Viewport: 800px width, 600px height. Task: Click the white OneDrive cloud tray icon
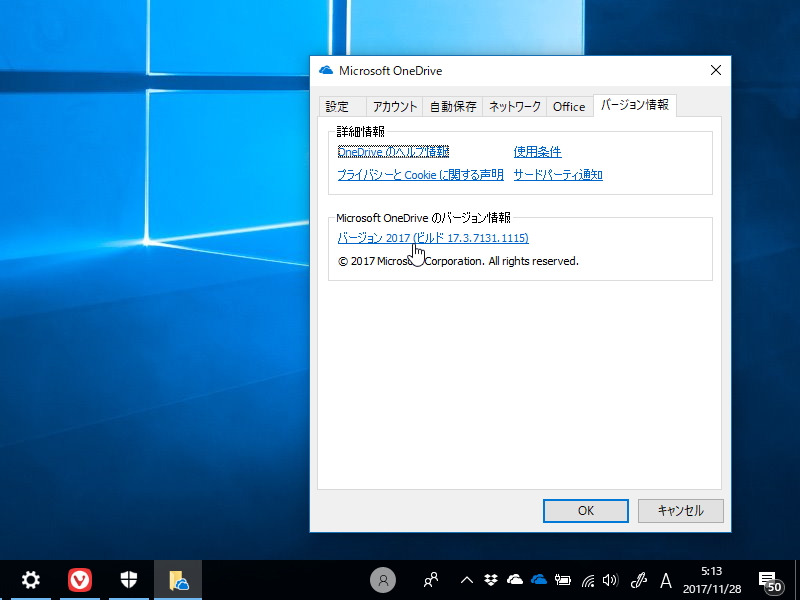click(x=515, y=580)
